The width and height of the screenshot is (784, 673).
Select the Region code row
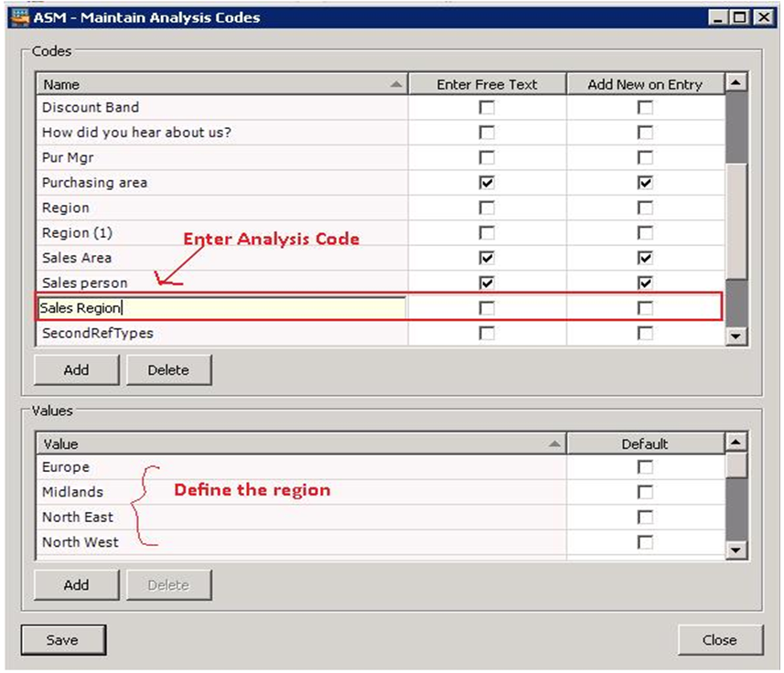coord(222,208)
